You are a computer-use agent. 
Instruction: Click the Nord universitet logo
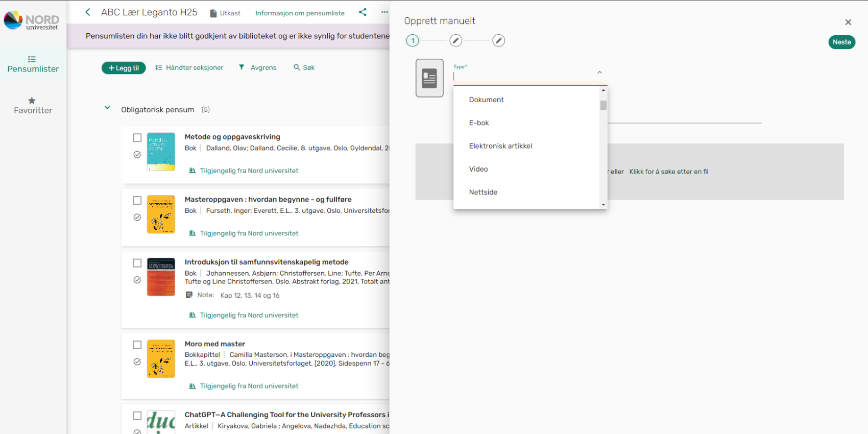coord(32,20)
